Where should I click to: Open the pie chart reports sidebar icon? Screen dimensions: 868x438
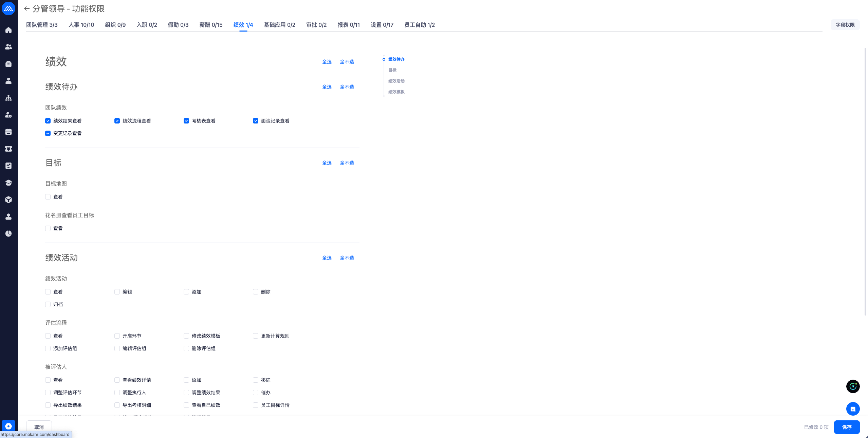tap(8, 234)
